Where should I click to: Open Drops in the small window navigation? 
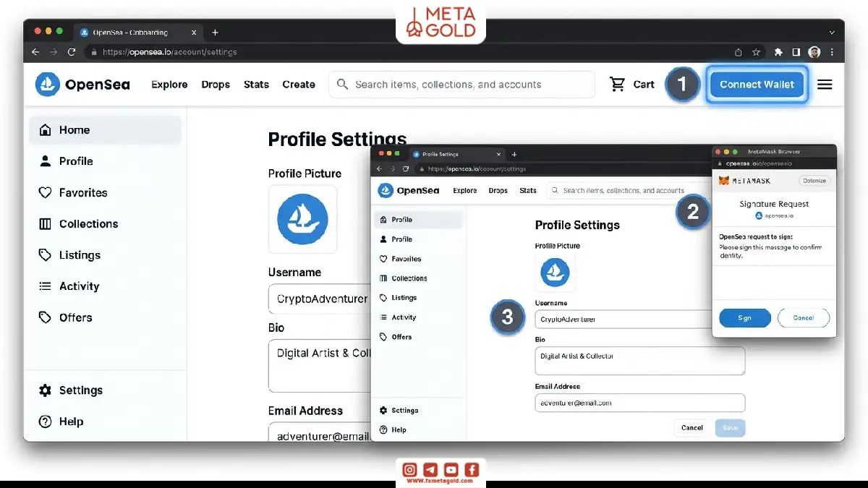[498, 191]
